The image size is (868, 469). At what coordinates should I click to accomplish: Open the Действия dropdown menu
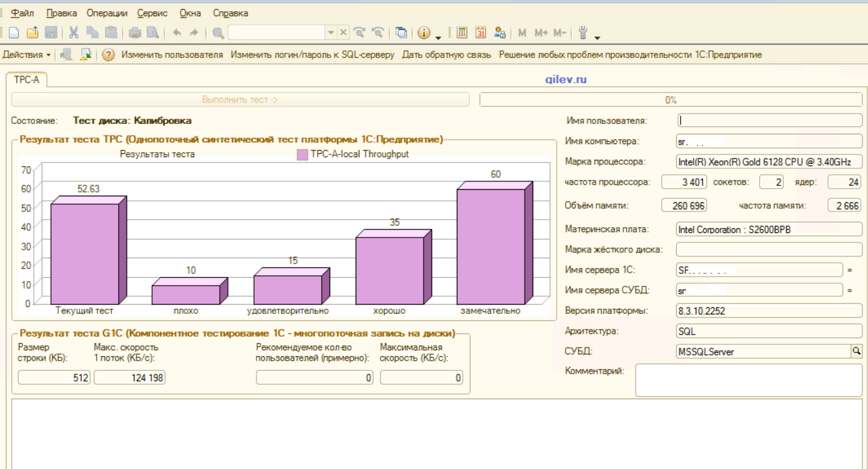27,55
